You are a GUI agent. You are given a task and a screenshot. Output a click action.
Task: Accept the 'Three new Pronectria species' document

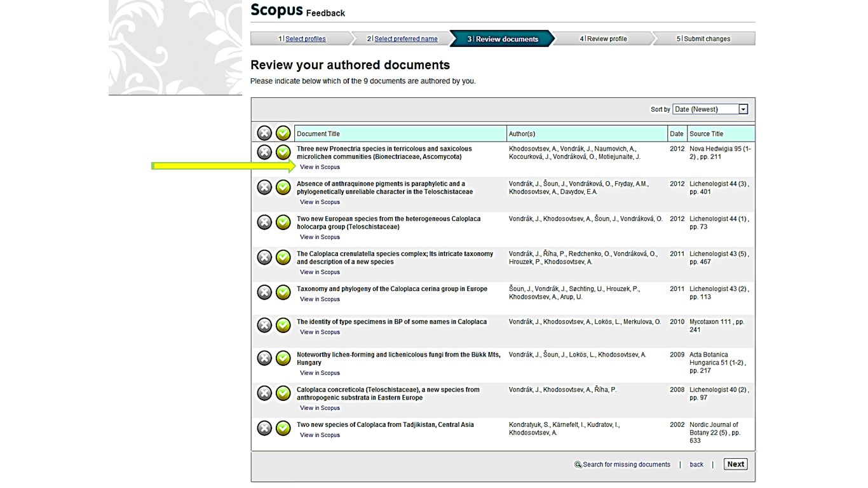coord(283,152)
